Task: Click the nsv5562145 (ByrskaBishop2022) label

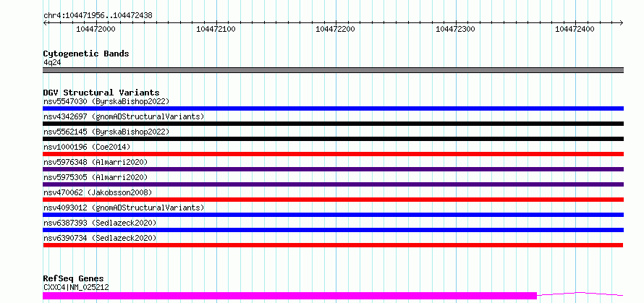Action: [106, 132]
